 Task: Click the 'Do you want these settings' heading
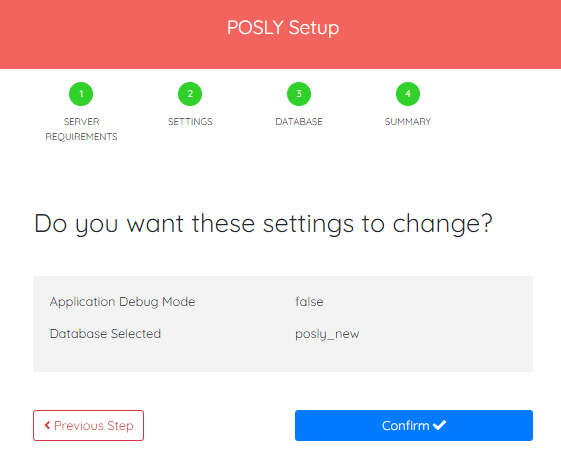tap(263, 224)
